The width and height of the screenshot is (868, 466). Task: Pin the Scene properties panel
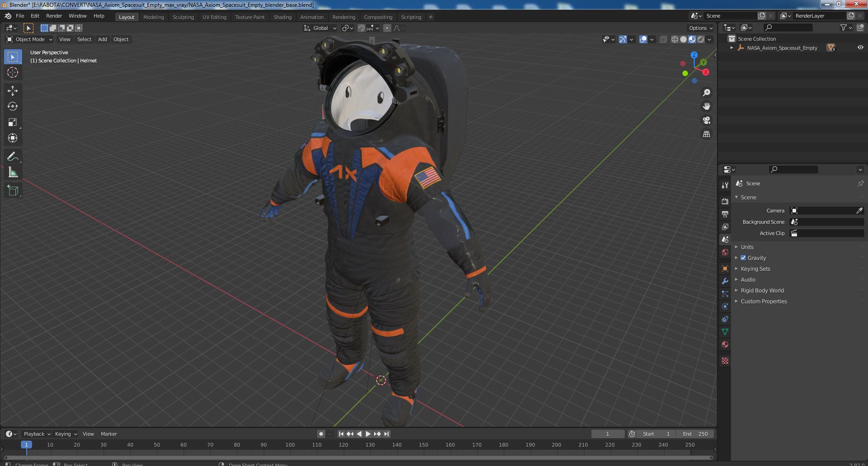pos(860,184)
